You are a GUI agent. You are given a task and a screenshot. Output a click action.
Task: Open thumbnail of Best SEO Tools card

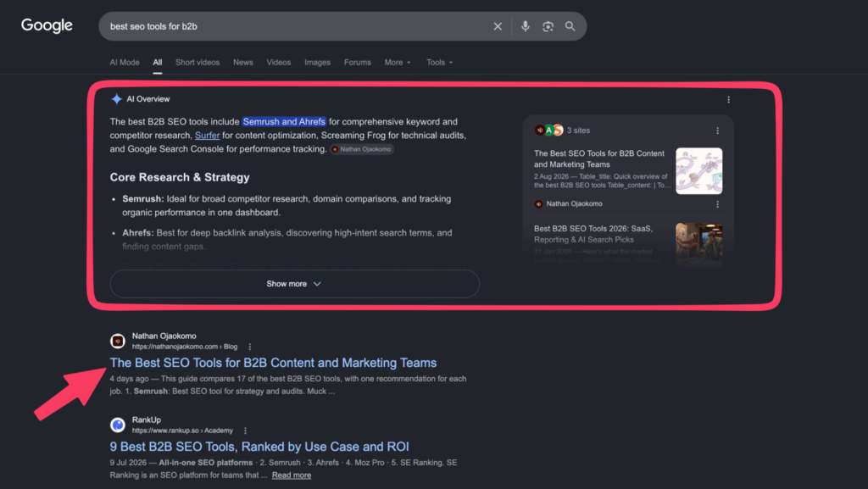click(699, 171)
